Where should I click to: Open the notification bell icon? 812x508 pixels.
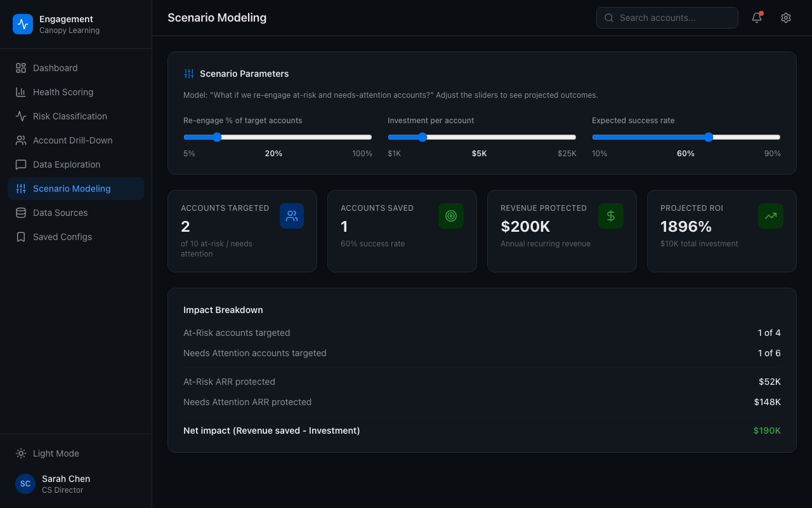tap(756, 18)
